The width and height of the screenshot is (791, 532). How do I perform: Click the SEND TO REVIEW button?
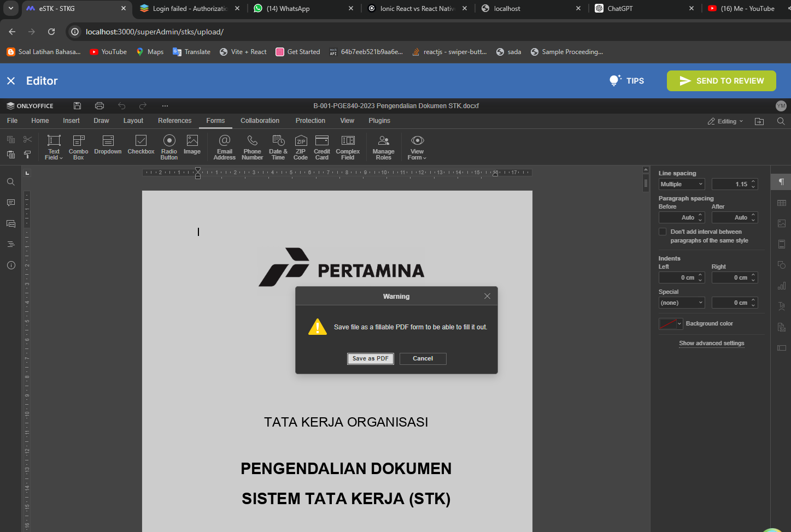[x=722, y=81]
